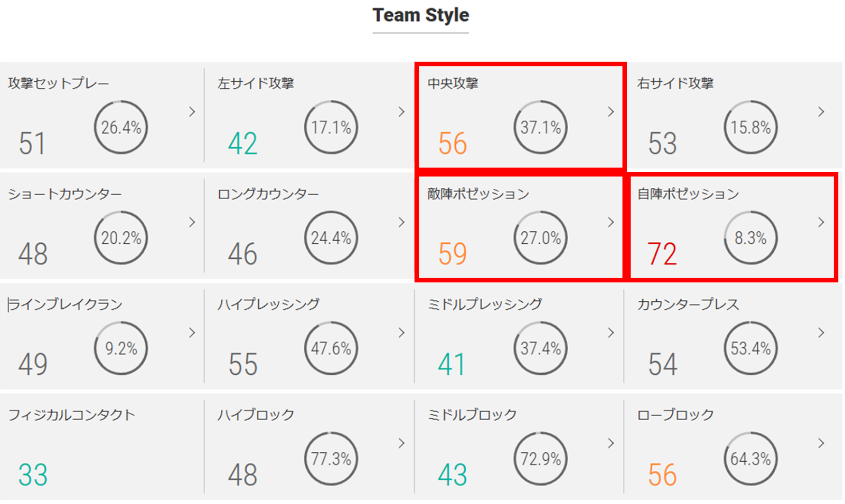Expand the 攻撃セットプレー chevron arrow
Viewport: 845px width, 504px height.
tap(192, 112)
